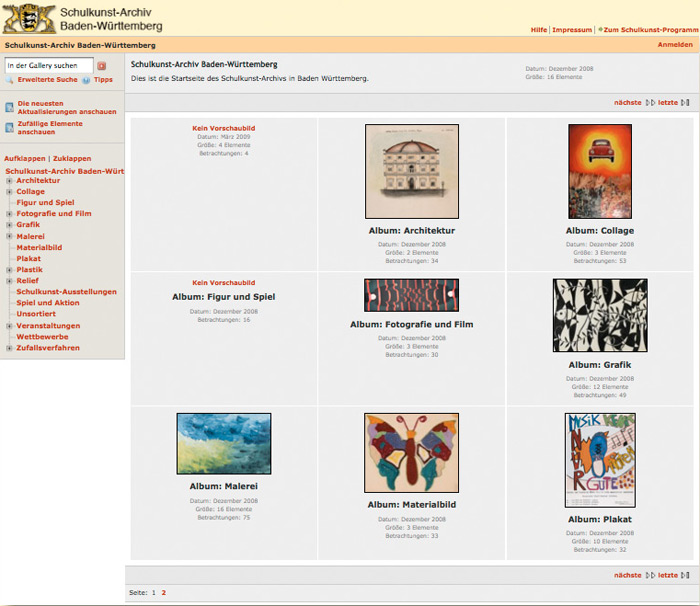Viewport: 700px width, 606px height.
Task: Expand the Veranstaltungen tree node
Action: pos(9,326)
